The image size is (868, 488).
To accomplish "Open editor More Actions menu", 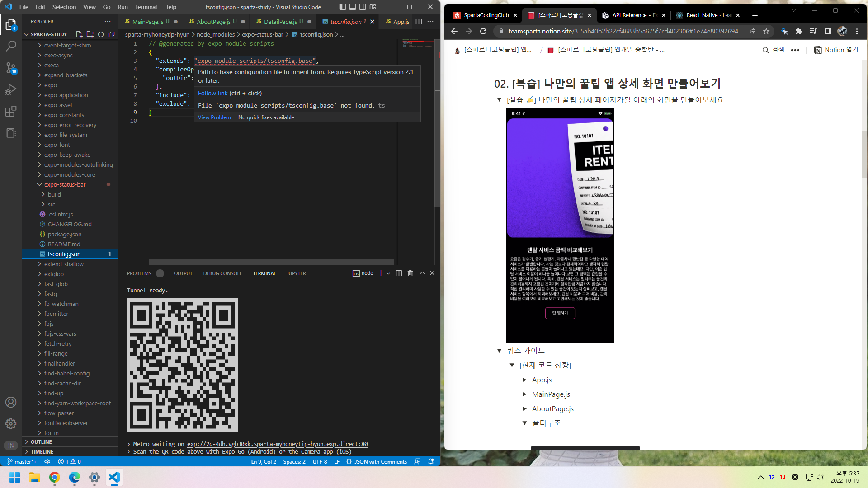I will pyautogui.click(x=430, y=22).
